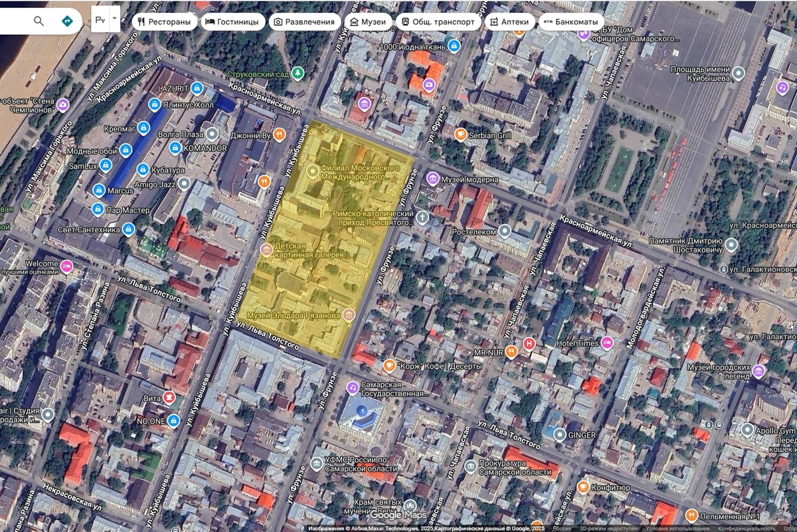Open the Пельменная №1 restaurant pin
Screen dimensions: 797x532
[691, 515]
